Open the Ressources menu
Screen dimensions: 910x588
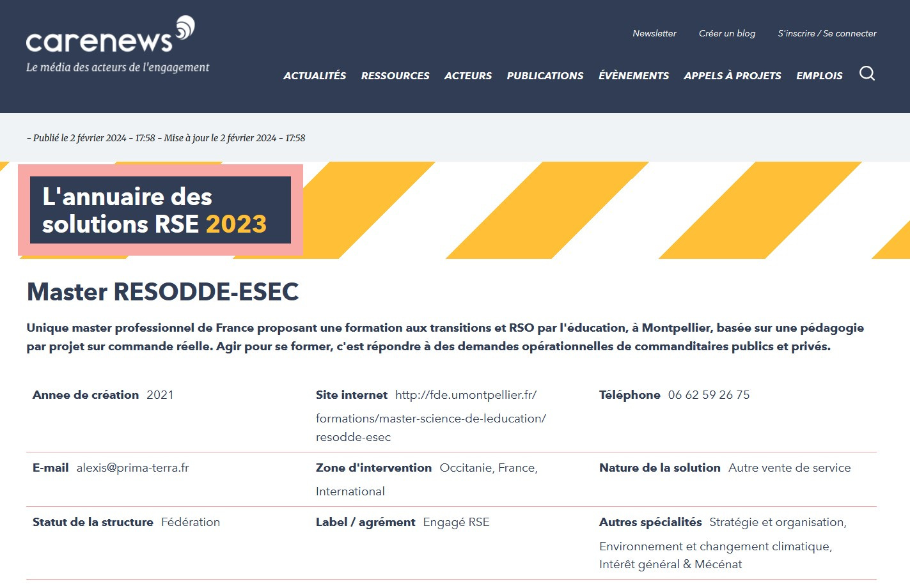tap(395, 75)
